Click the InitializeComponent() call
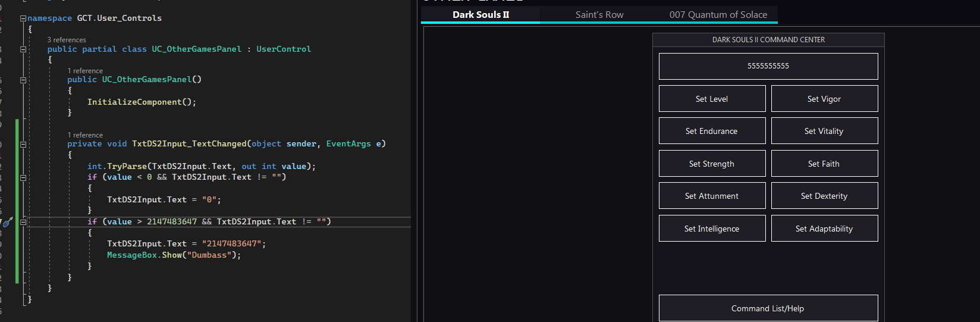Screen dimensions: 980x322 pyautogui.click(x=142, y=102)
